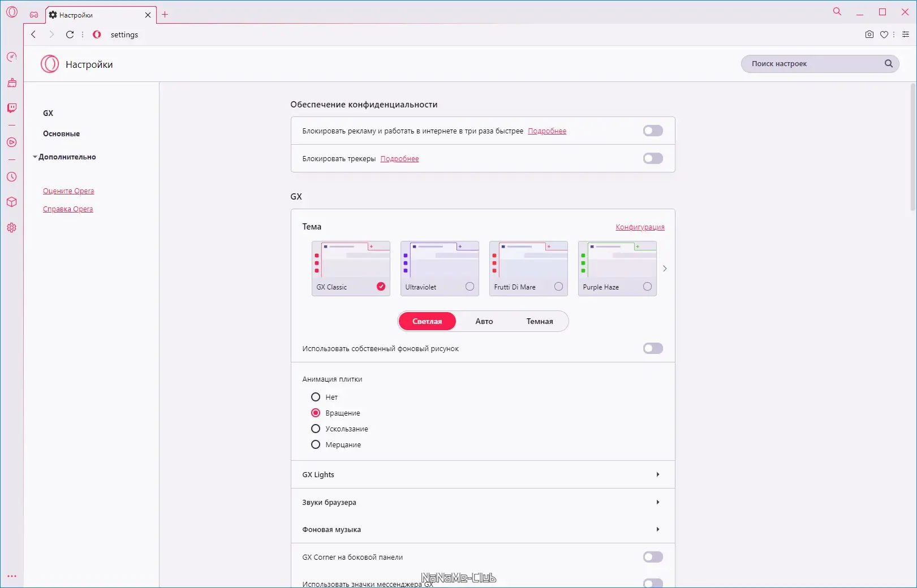917x588 pixels.
Task: Turn on the Блокировать трекеры switch
Action: [653, 159]
